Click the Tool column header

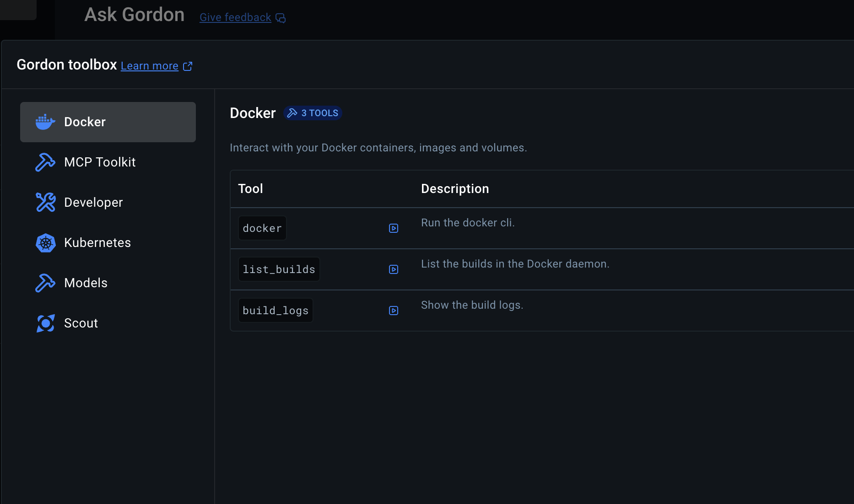[x=250, y=189]
